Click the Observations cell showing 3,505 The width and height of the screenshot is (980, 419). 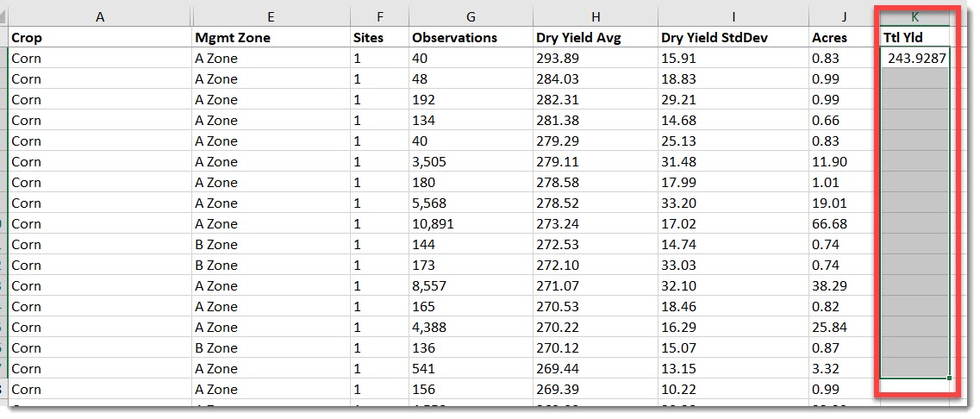point(470,161)
